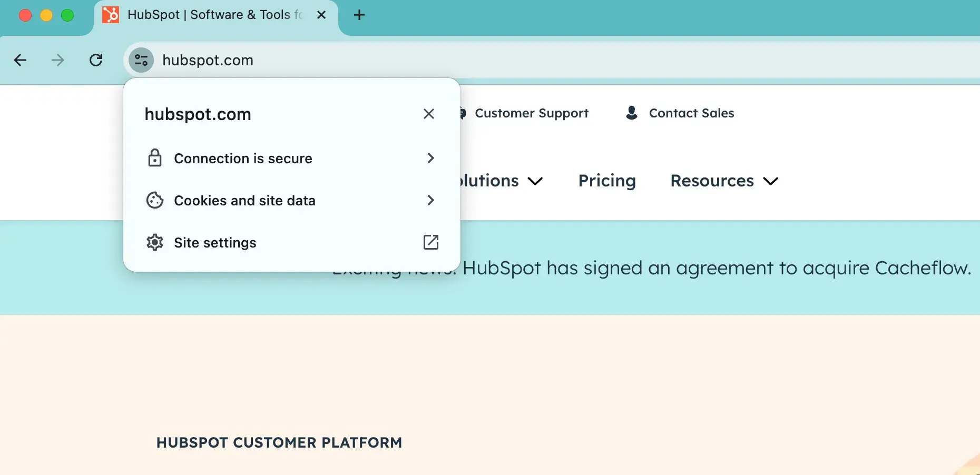This screenshot has width=980, height=475.
Task: Click the Contact Sales link
Action: (x=691, y=113)
